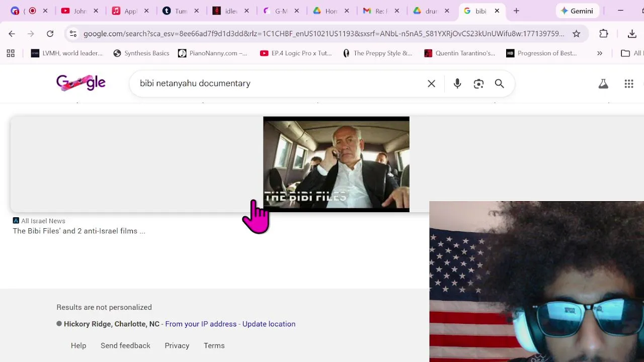This screenshot has height=362, width=644.
Task: Open Quentin Tarantino's bookmark
Action: (x=460, y=53)
